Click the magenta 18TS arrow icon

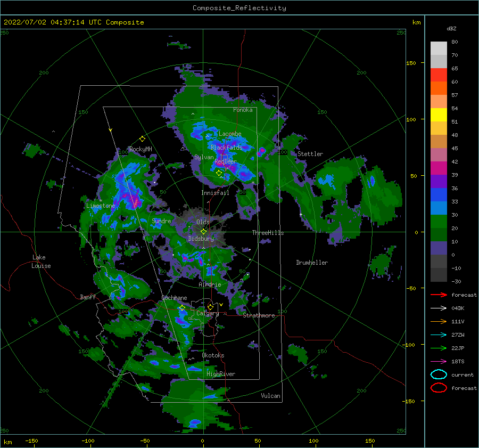pos(439,362)
